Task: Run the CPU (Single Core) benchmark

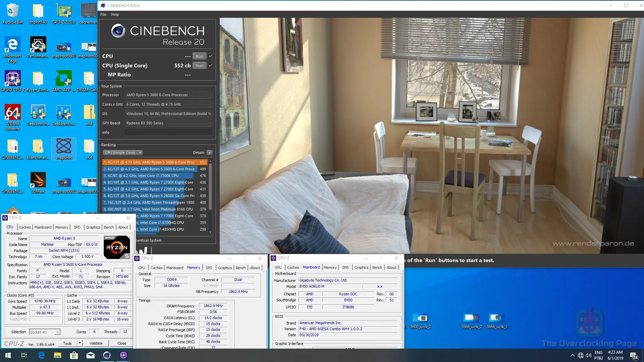Action: [199, 66]
